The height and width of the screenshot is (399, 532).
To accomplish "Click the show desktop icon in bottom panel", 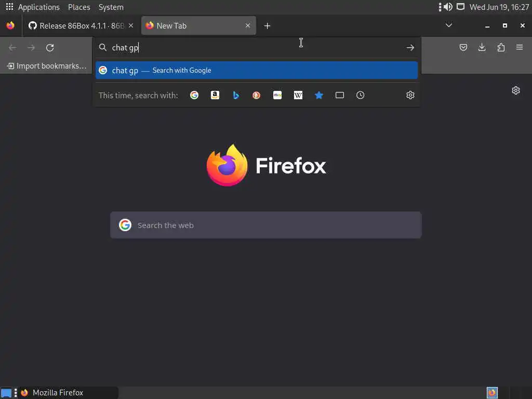I will click(x=6, y=393).
